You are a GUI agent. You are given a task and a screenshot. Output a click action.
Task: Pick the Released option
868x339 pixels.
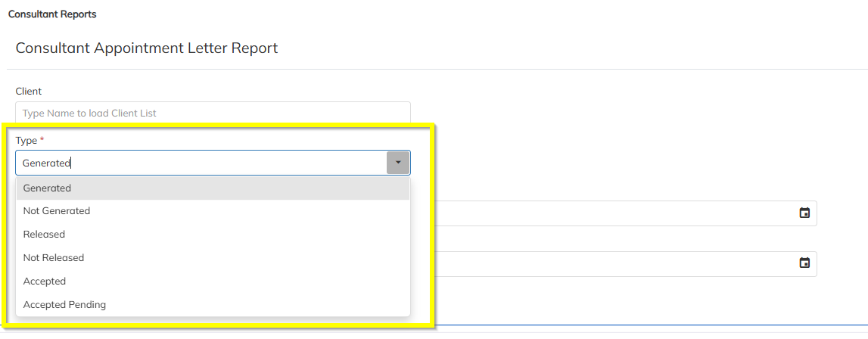pyautogui.click(x=44, y=235)
